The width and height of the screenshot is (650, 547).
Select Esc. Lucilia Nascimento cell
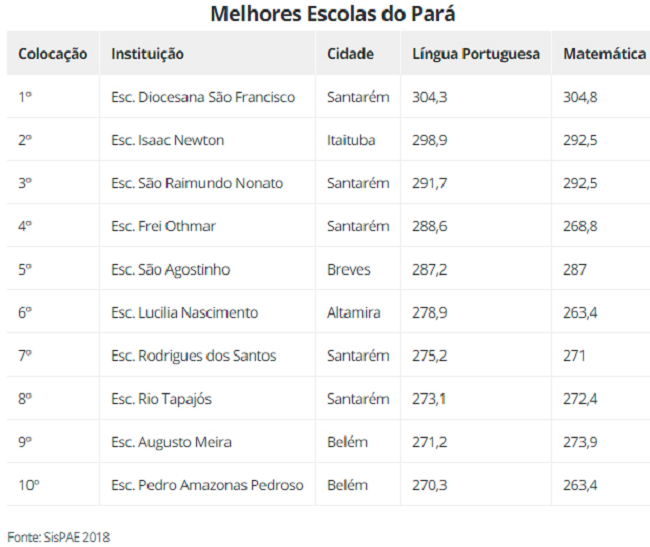coord(207,312)
